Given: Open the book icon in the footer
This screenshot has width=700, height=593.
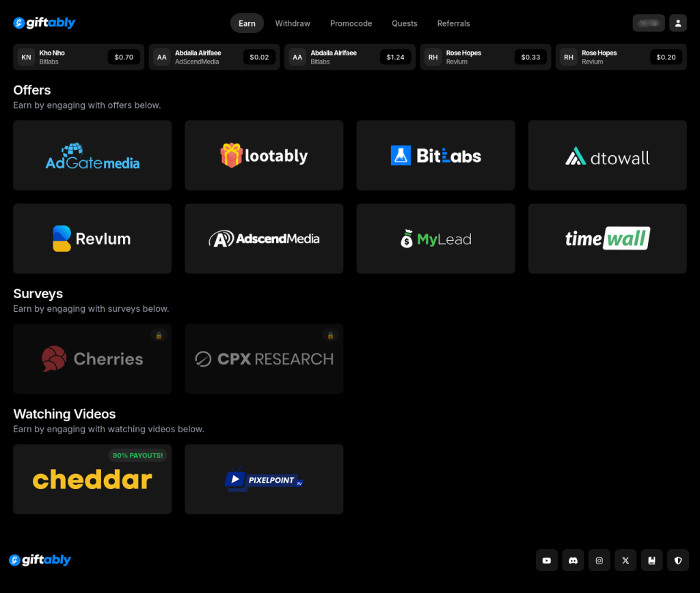Looking at the screenshot, I should [651, 560].
